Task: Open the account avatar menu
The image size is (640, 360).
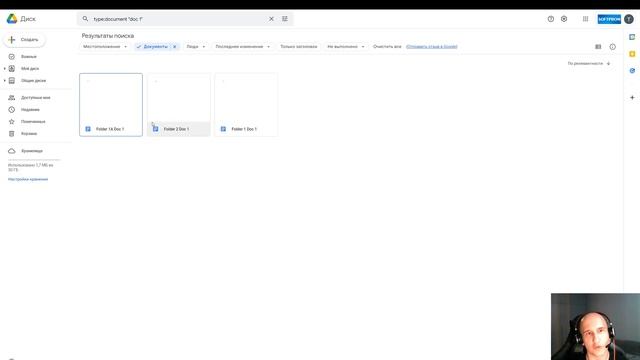Action: pos(629,19)
